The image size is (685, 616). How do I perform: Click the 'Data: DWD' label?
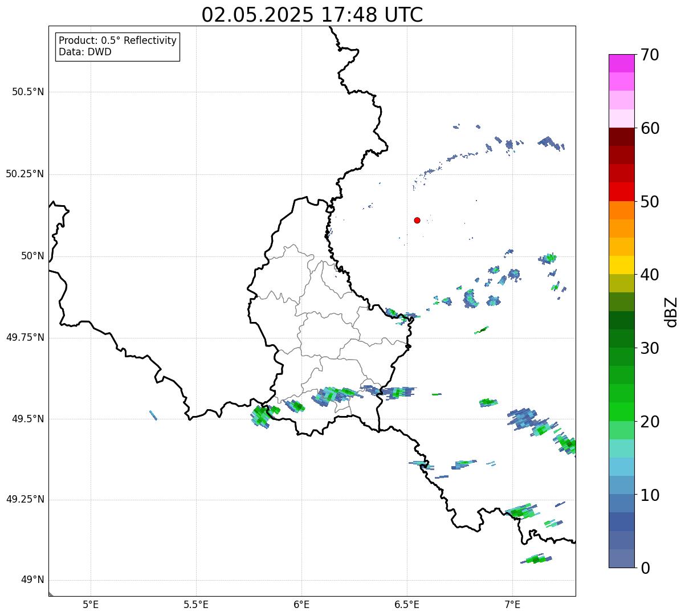(x=85, y=52)
